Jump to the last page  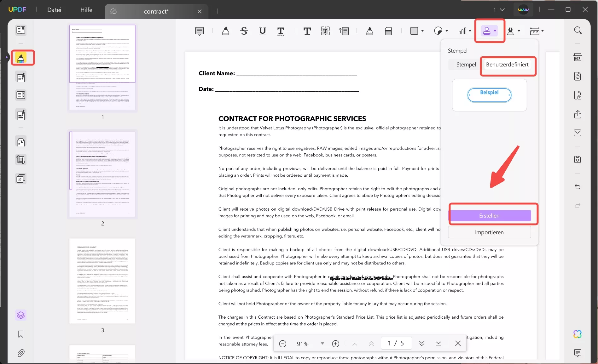438,344
